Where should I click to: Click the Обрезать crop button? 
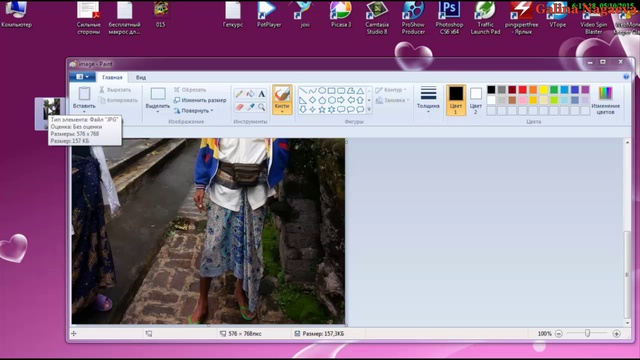(x=190, y=90)
